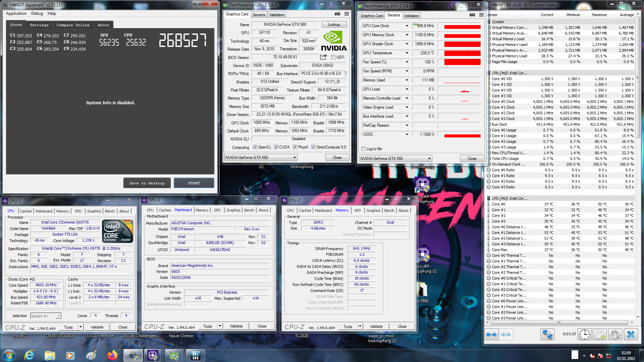Open the Windows Start orb

point(9,355)
